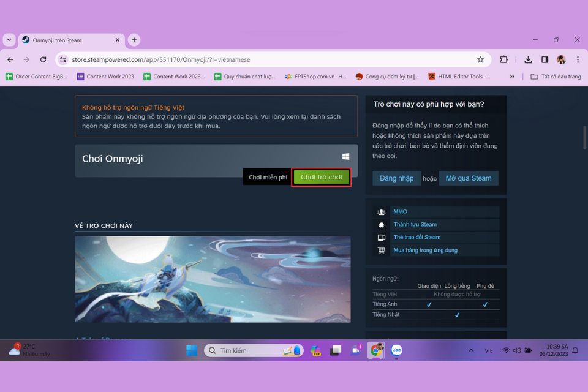Open HTML Editor Tools bookmark
This screenshot has width=588, height=392.
click(459, 77)
